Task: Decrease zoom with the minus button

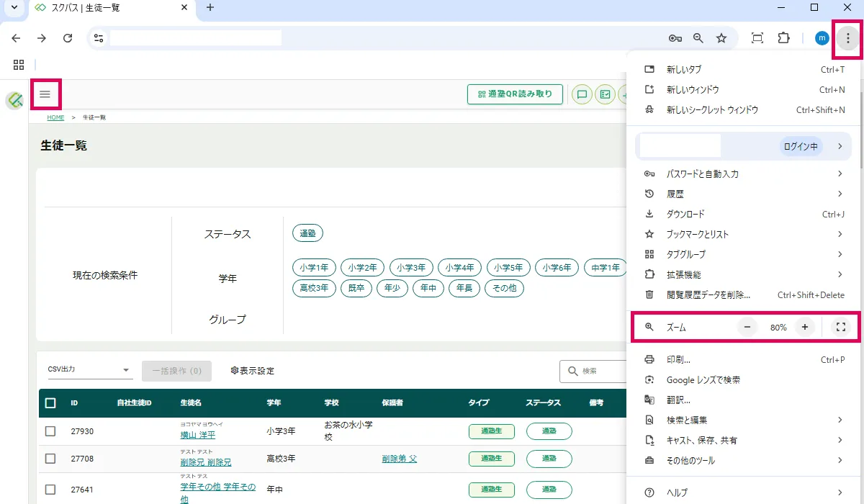Action: (747, 327)
